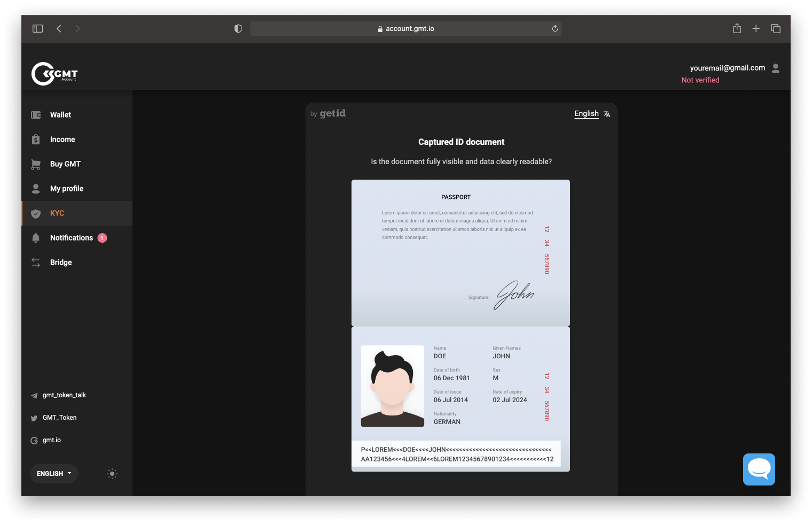Visit the gmt.io website link
Screen dimensions: 812x524
52,440
